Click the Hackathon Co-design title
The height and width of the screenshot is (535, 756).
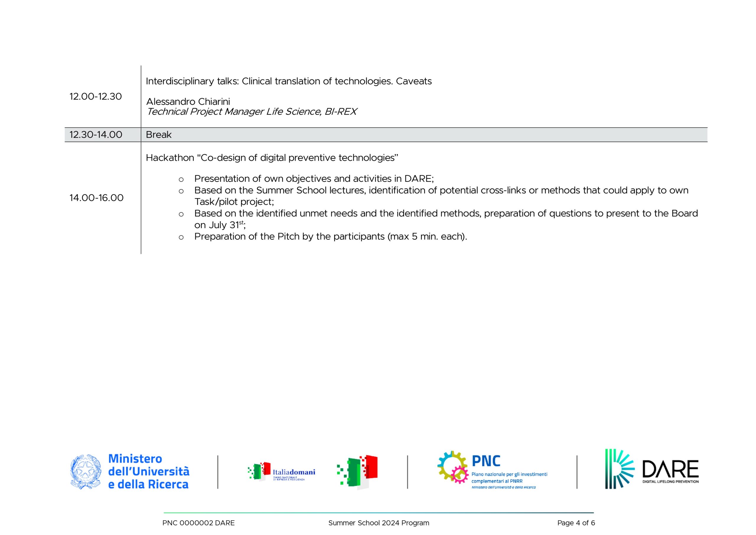click(x=272, y=158)
